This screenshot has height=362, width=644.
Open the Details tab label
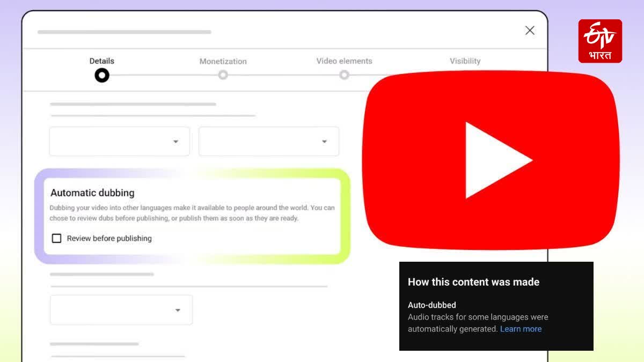pos(102,61)
